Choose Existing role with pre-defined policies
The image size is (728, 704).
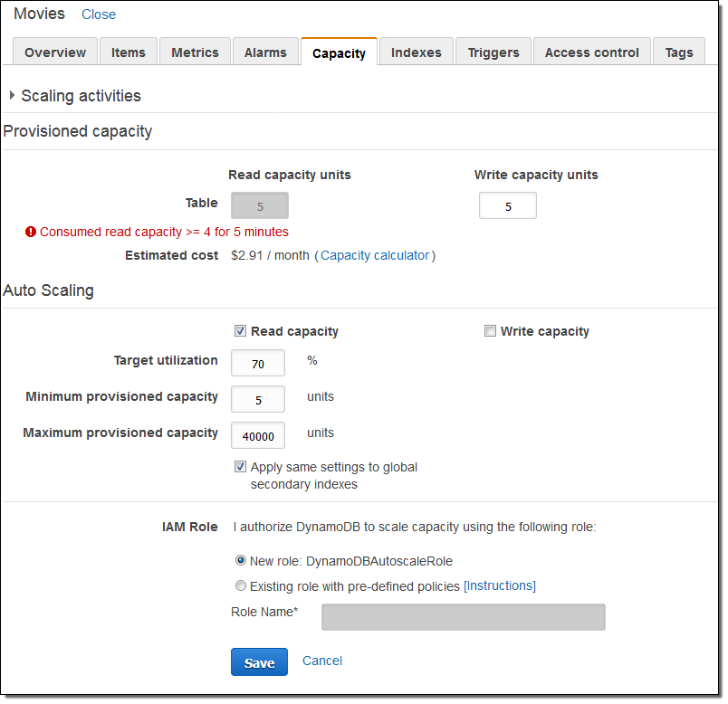pyautogui.click(x=240, y=585)
